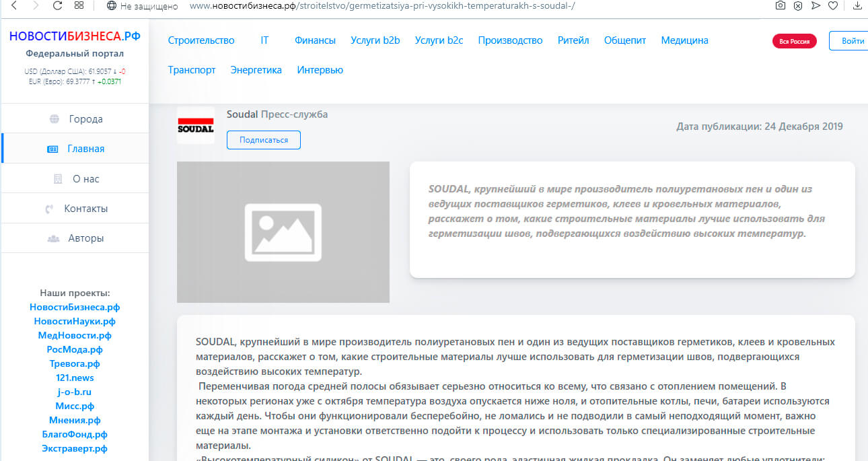Click the EUR exchange rate line
Image resolution: width=868 pixels, height=461 pixels.
[75, 81]
